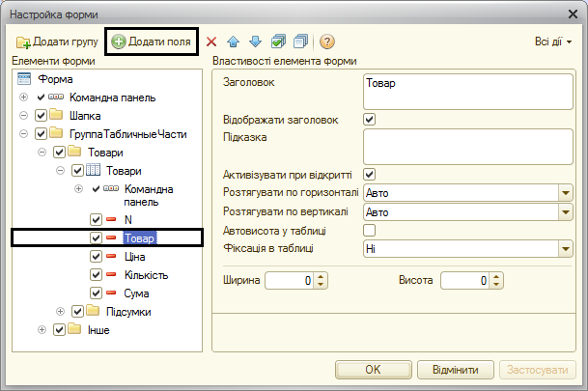Click the Додати групу folder icon
Image resolution: width=588 pixels, height=391 pixels.
(x=23, y=42)
